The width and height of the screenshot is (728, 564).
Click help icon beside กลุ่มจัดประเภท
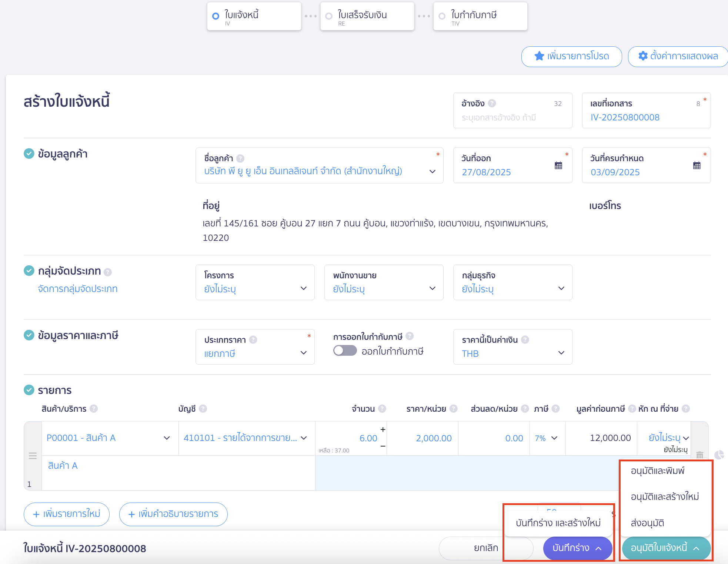tap(108, 272)
